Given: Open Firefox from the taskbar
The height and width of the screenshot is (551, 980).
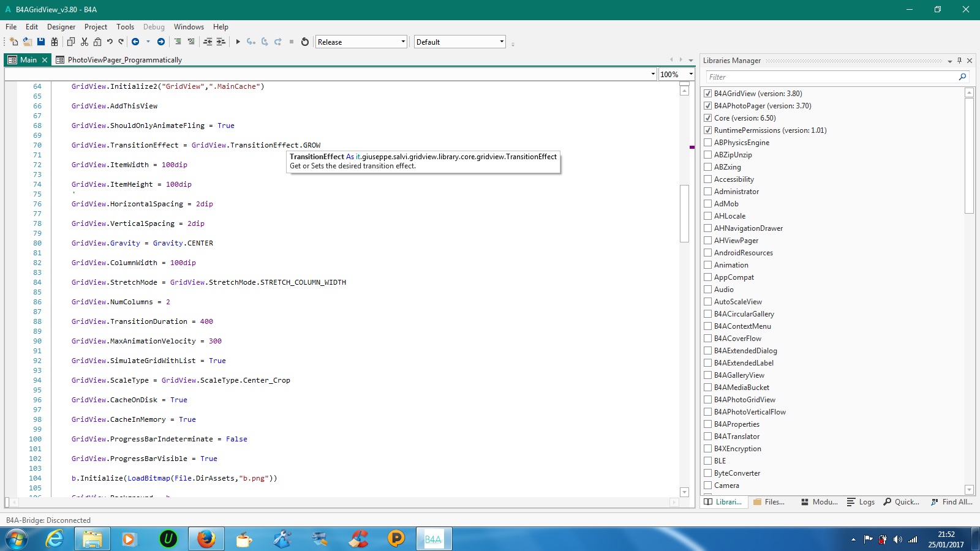Looking at the screenshot, I should (206, 539).
